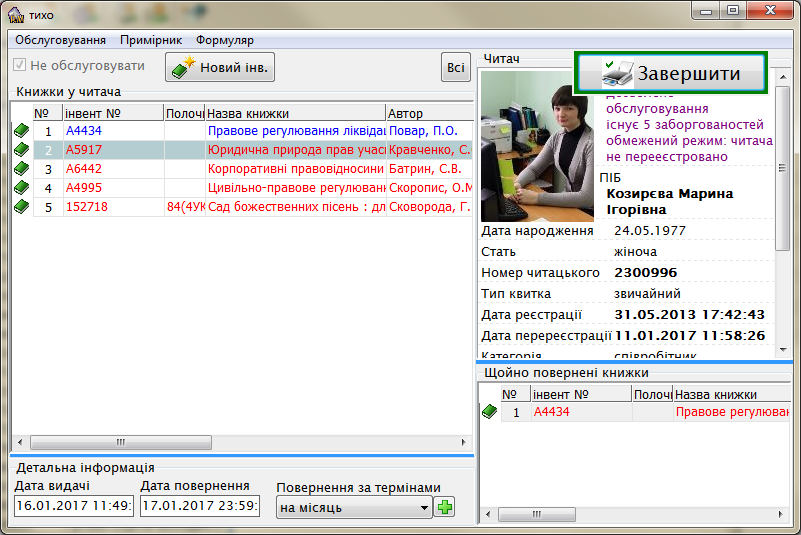
Task: Click the app icon in the title bar
Action: click(x=15, y=12)
